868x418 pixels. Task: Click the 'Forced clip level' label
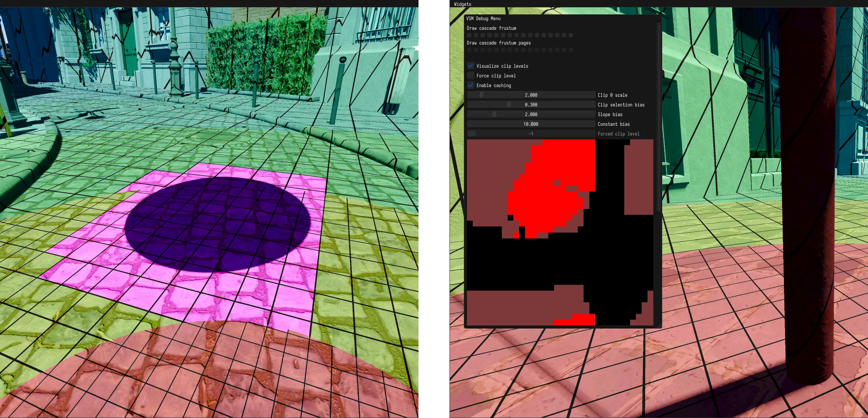[618, 134]
